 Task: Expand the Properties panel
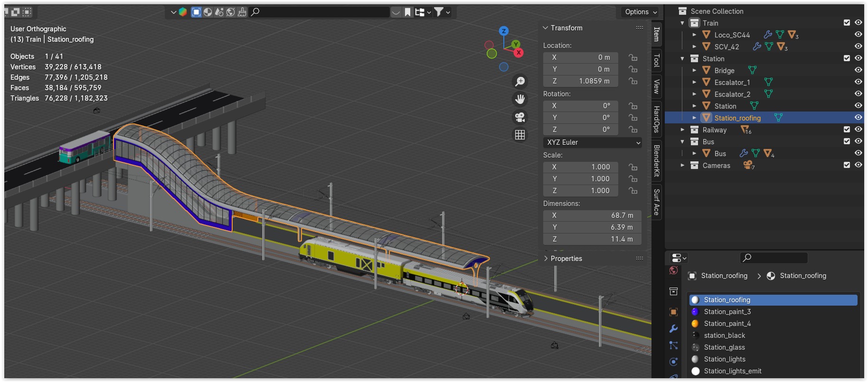[546, 259]
